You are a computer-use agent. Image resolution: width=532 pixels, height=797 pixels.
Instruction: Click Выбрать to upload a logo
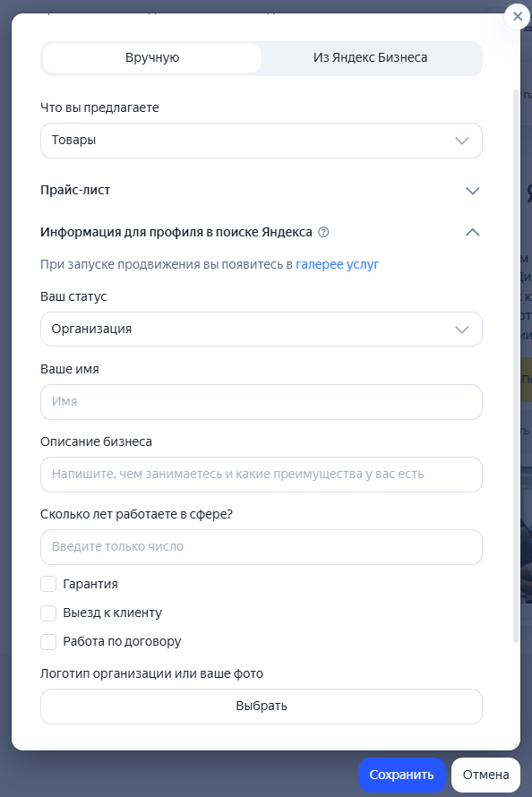click(262, 707)
